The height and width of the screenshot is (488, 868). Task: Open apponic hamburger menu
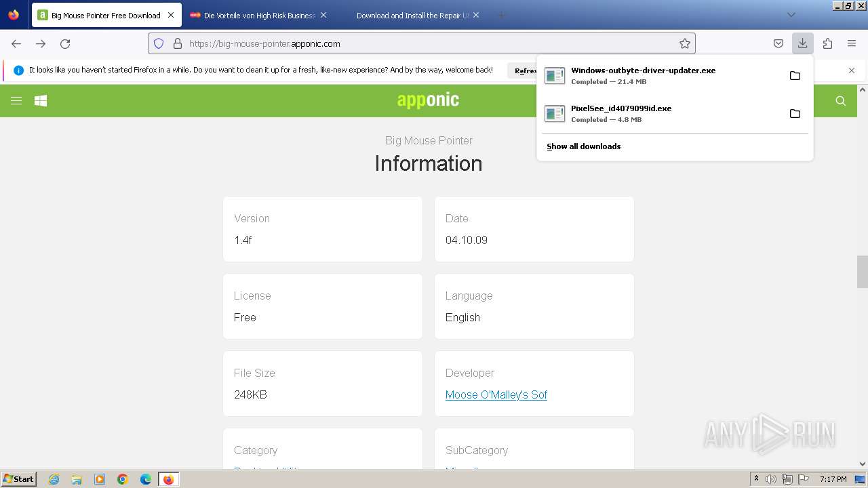[x=16, y=101]
